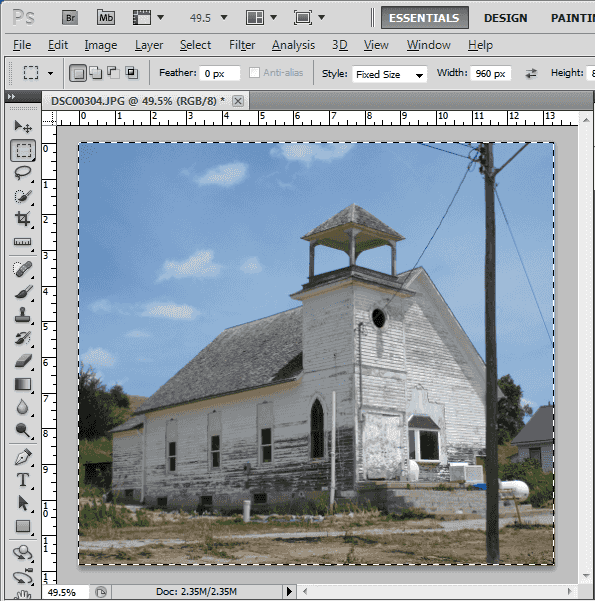Open the Layer menu
The height and width of the screenshot is (601, 595).
coord(149,45)
